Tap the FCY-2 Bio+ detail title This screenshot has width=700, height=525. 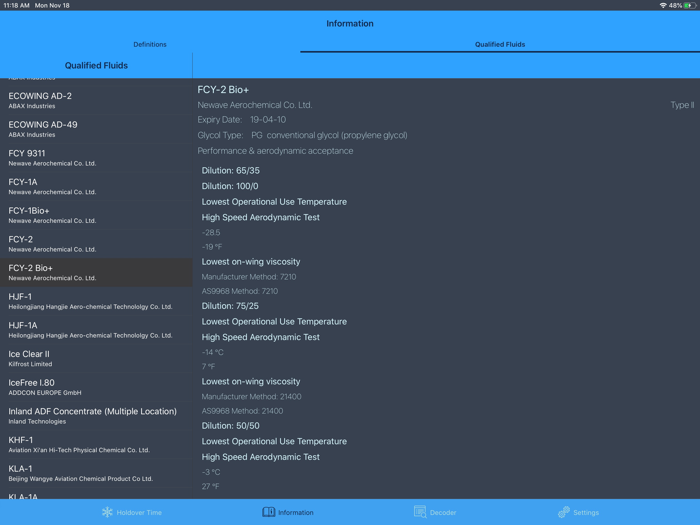pos(223,90)
